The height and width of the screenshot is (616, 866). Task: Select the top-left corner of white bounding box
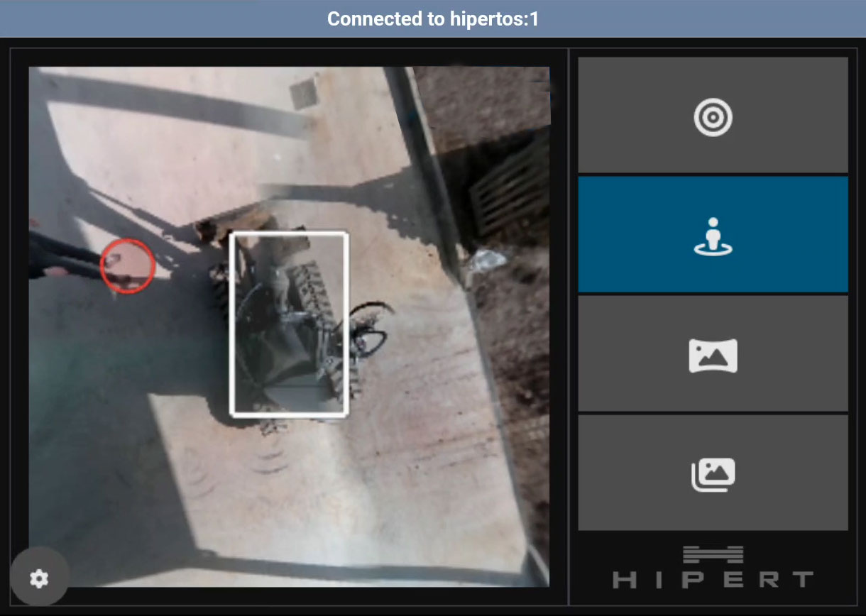(233, 235)
